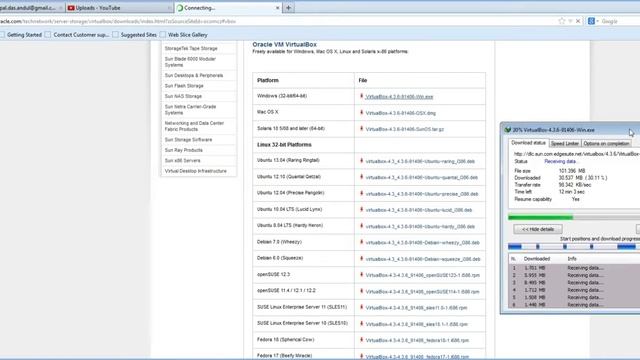Click the Downloaded column header
The height and width of the screenshot is (360, 640).
tap(537, 259)
